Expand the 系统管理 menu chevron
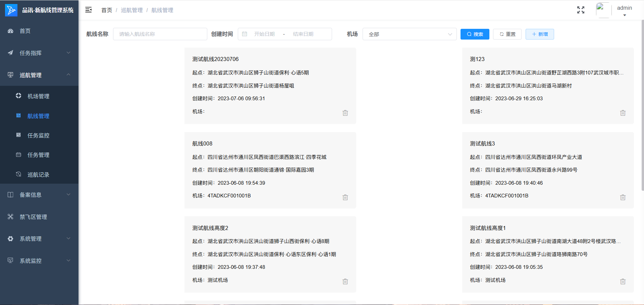This screenshot has width=644, height=305. [x=68, y=238]
